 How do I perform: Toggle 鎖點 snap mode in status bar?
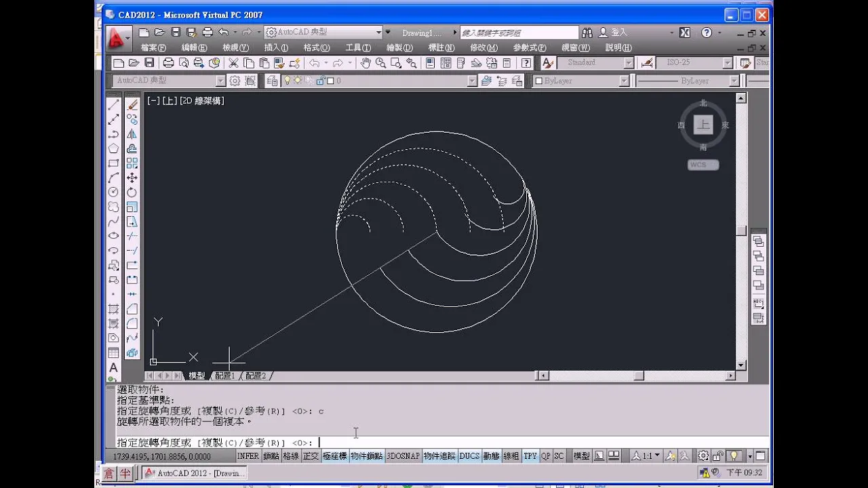point(271,456)
